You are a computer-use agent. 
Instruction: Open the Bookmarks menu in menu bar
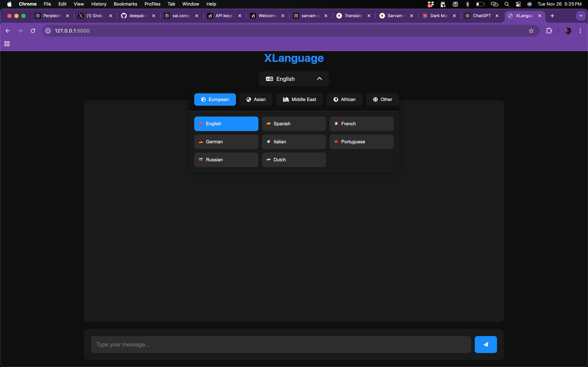(x=125, y=4)
